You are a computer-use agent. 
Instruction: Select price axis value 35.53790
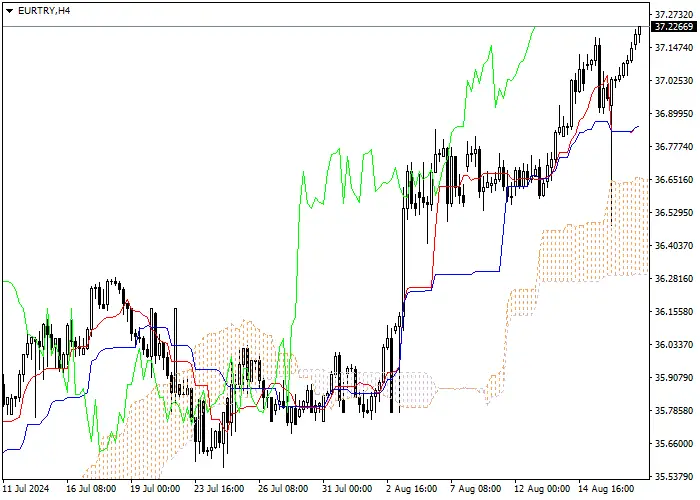coord(674,476)
